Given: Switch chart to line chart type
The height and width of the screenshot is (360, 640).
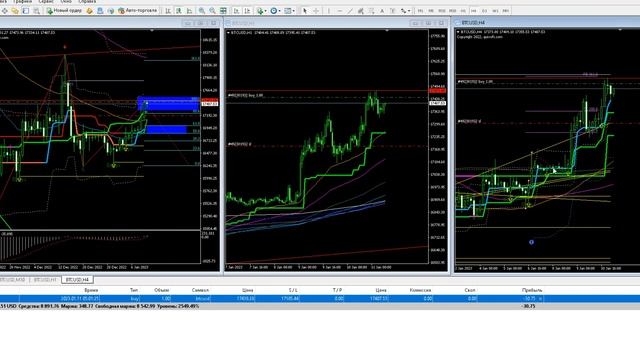Looking at the screenshot, I should coord(190,11).
